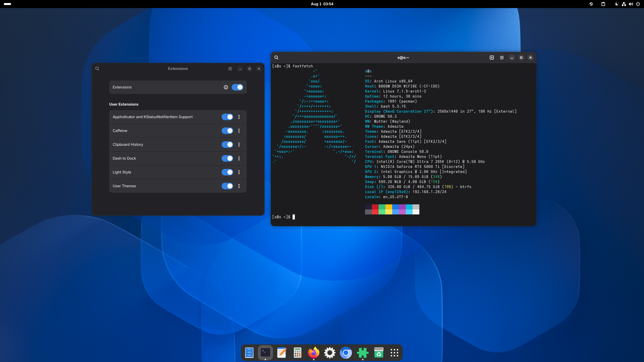Click the "fastfetch" command in the terminal
Viewport: 644px width, 362px height.
pyautogui.click(x=303, y=66)
